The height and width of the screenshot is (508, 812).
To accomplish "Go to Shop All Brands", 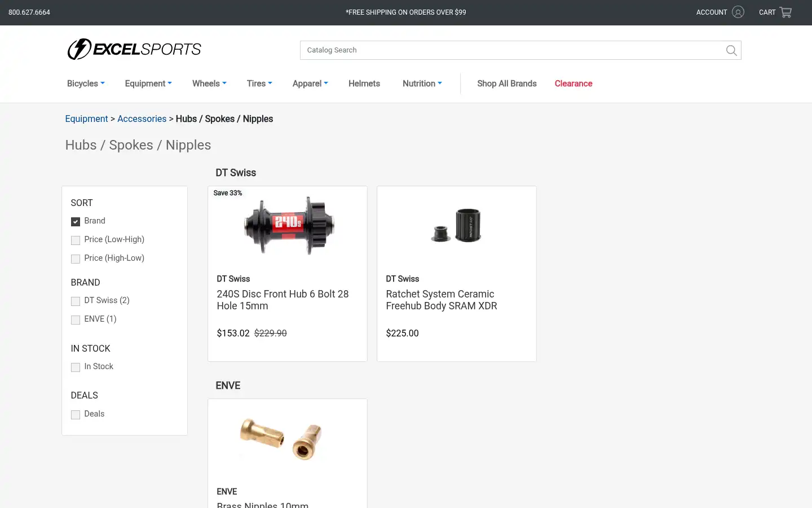I will point(507,84).
